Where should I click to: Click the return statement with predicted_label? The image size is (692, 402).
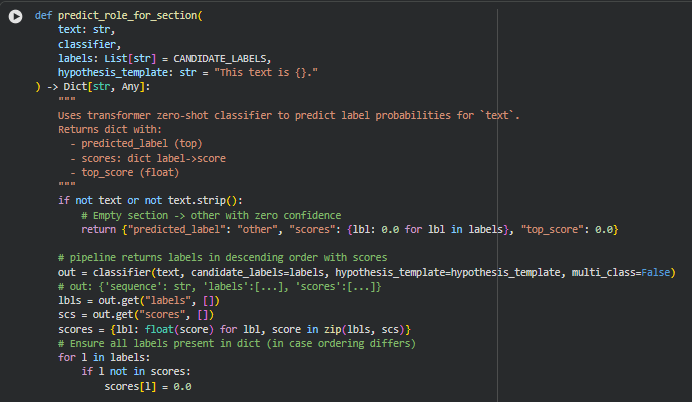click(x=350, y=230)
